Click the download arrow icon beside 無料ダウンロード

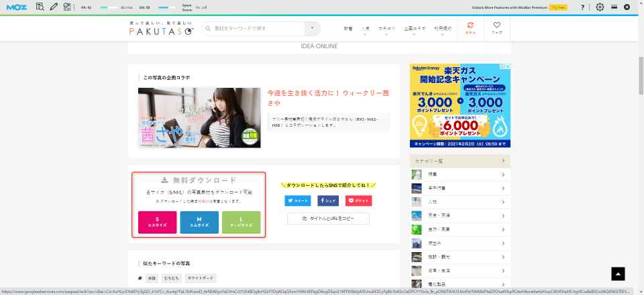(x=164, y=180)
